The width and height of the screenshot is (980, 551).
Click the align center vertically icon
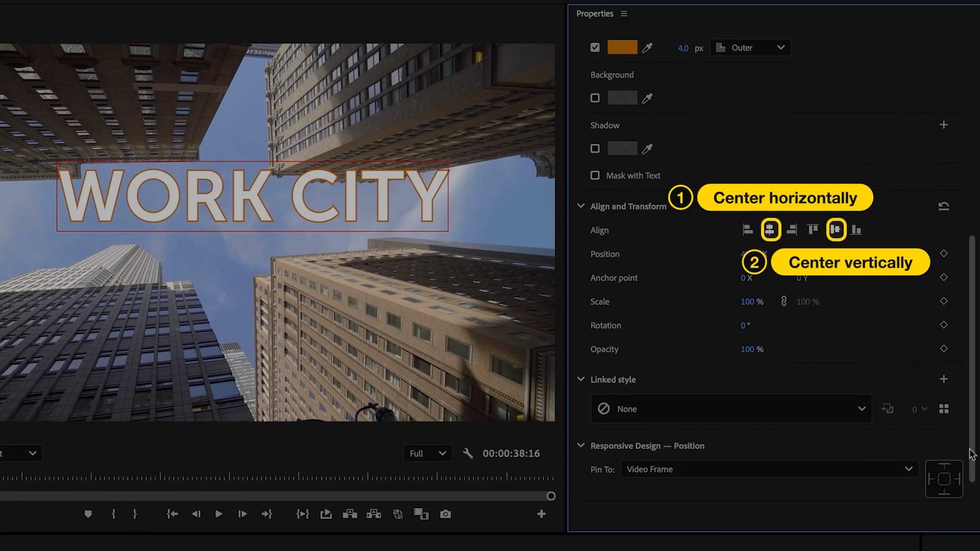point(835,230)
